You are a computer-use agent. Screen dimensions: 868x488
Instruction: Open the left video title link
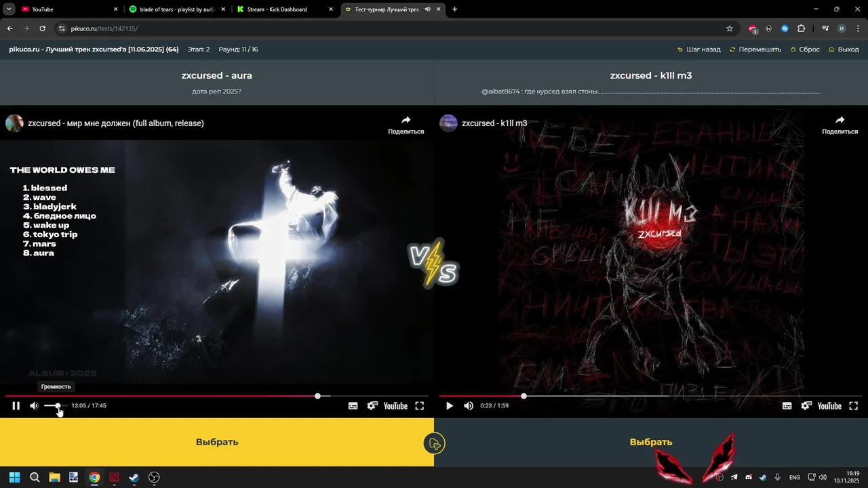point(116,123)
